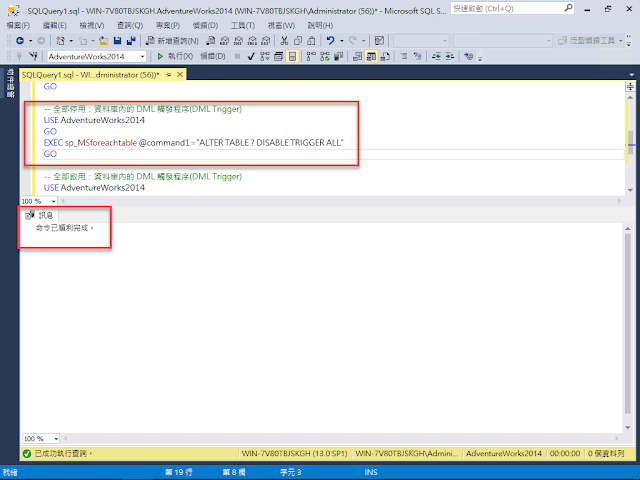This screenshot has width=640, height=480.
Task: Open the editor zoom 100 % dropdown
Action: point(53,201)
